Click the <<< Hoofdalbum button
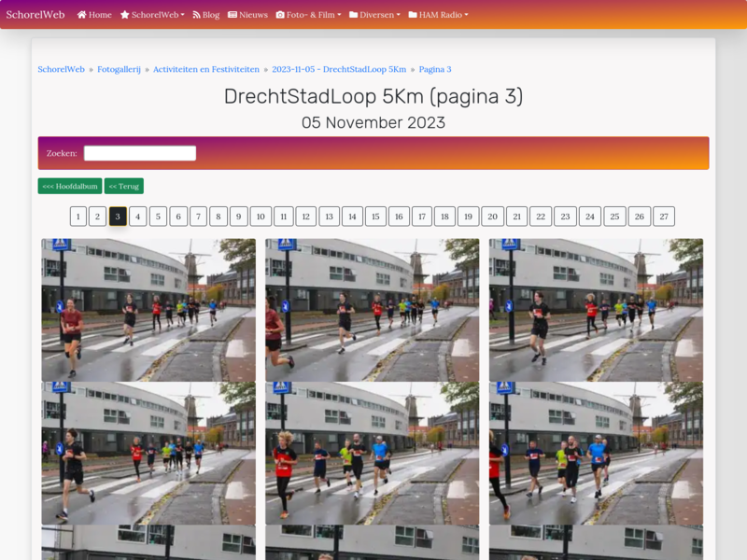This screenshot has height=560, width=747. (x=70, y=186)
